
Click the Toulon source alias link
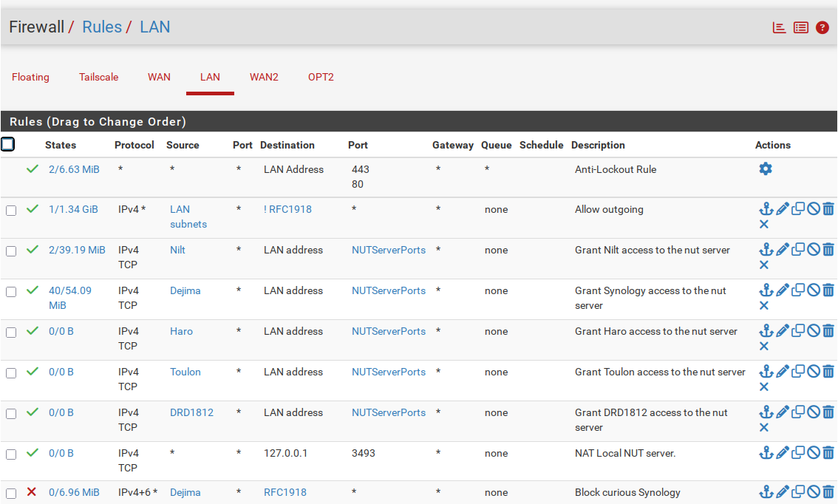pos(185,372)
